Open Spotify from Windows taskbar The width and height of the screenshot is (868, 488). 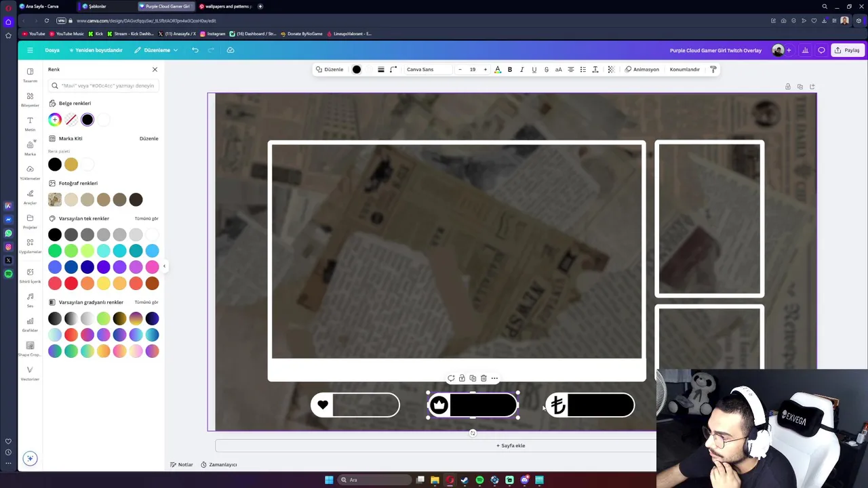pos(479,480)
